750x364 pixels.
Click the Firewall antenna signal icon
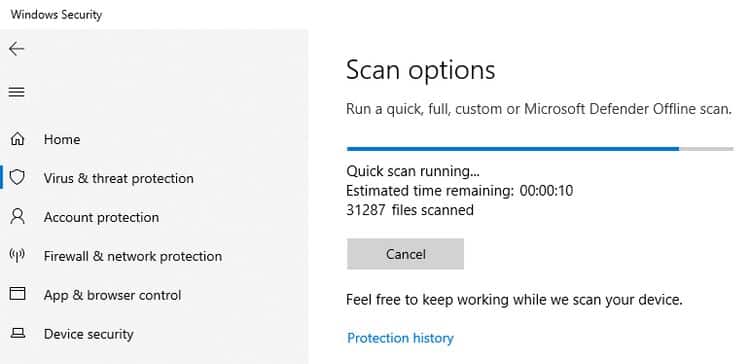[17, 255]
